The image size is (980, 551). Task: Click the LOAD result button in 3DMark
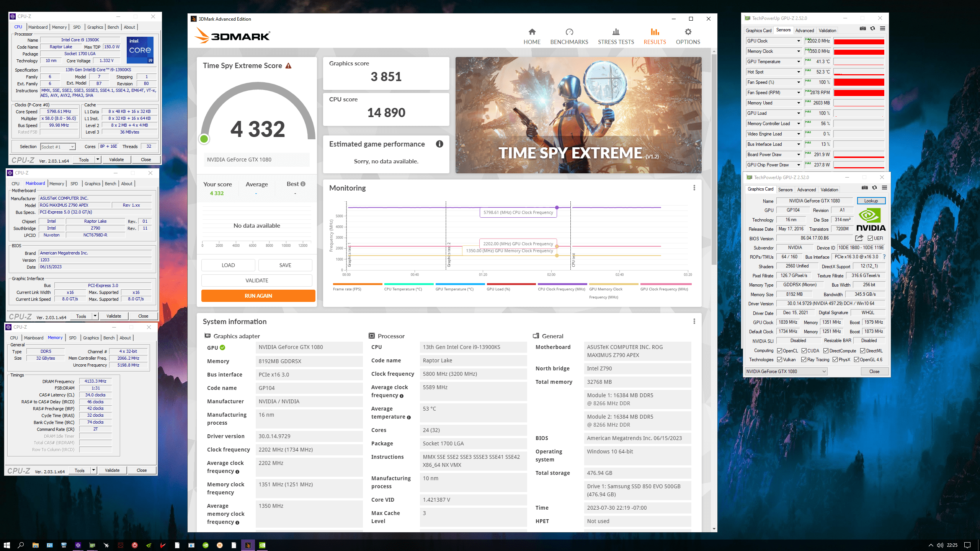pos(228,265)
